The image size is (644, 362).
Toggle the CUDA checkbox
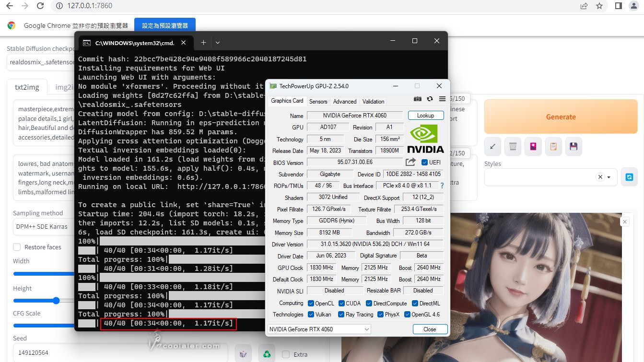pos(341,304)
